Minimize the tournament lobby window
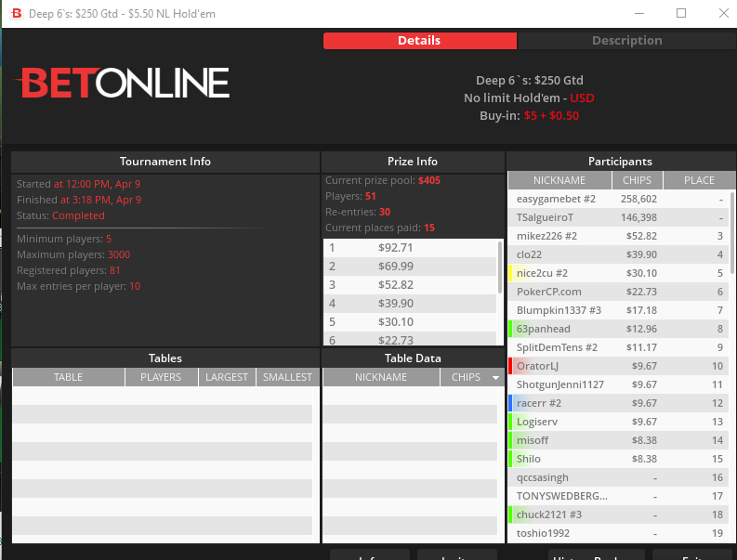 (639, 13)
